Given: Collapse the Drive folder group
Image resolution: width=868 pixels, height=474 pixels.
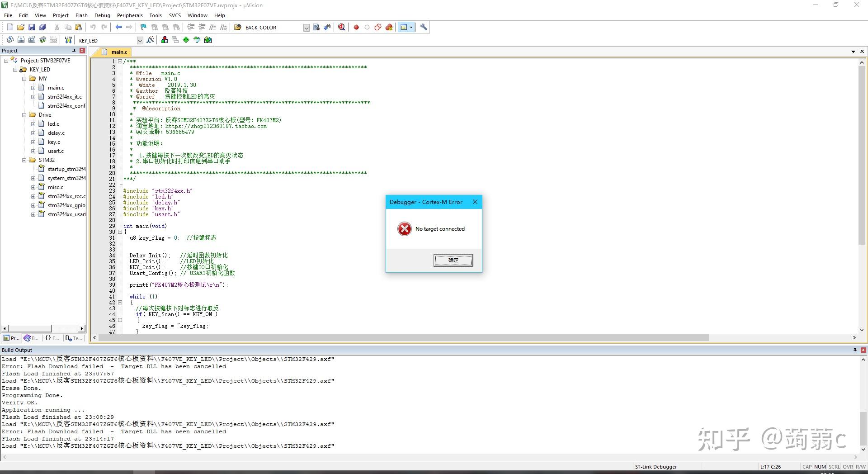Looking at the screenshot, I should pos(24,114).
